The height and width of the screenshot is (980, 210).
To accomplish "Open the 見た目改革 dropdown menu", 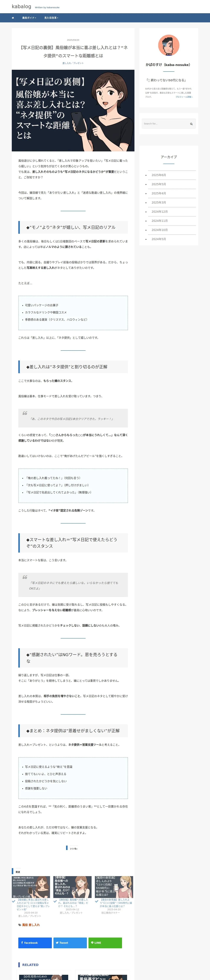I will click(x=51, y=18).
